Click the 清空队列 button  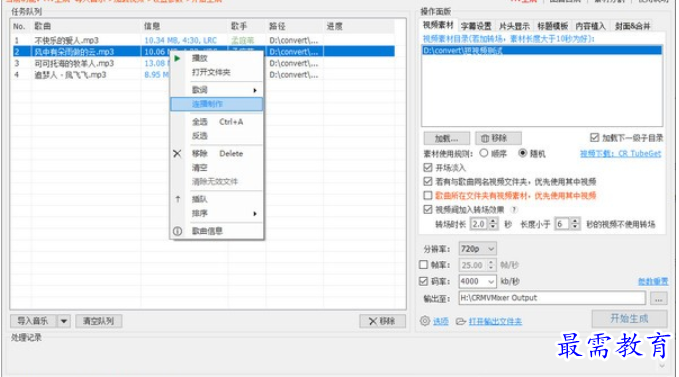(99, 321)
